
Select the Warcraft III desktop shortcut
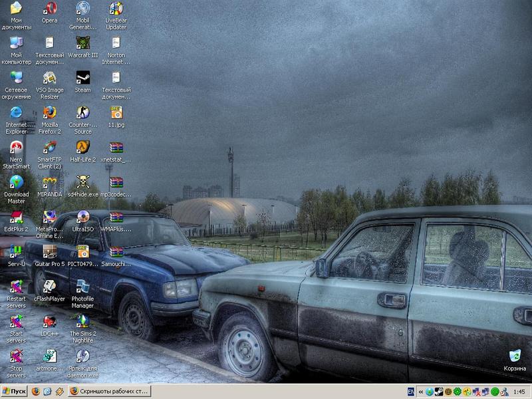click(82, 44)
